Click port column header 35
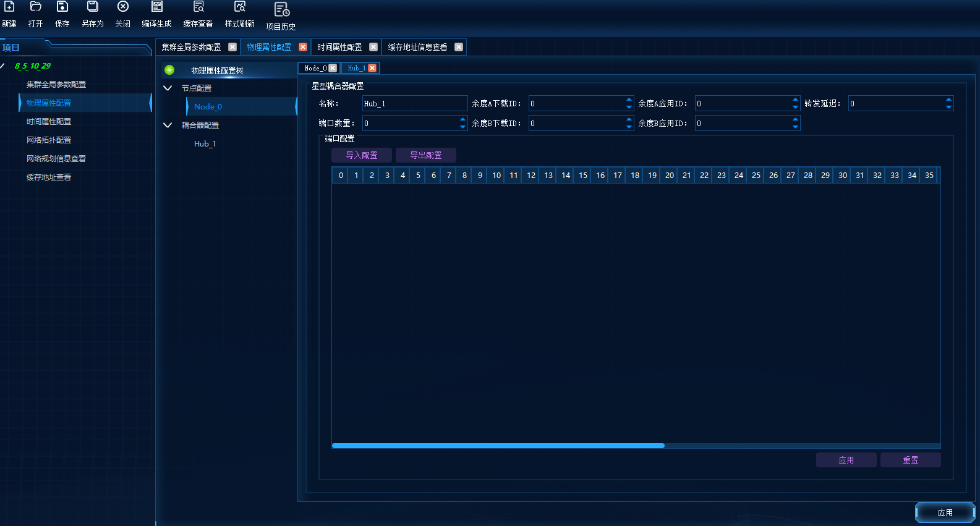Screen dimensions: 980x526 [929, 175]
